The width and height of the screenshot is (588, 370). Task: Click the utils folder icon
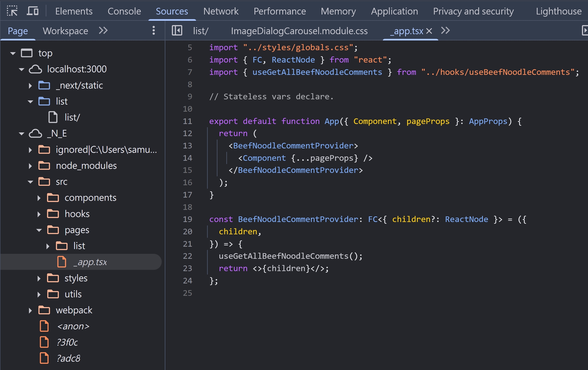click(x=53, y=294)
